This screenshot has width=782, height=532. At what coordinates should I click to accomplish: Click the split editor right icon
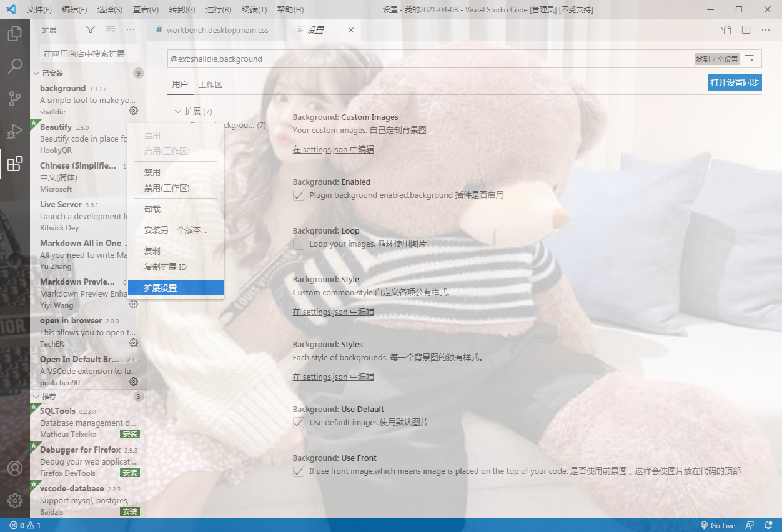coord(746,30)
